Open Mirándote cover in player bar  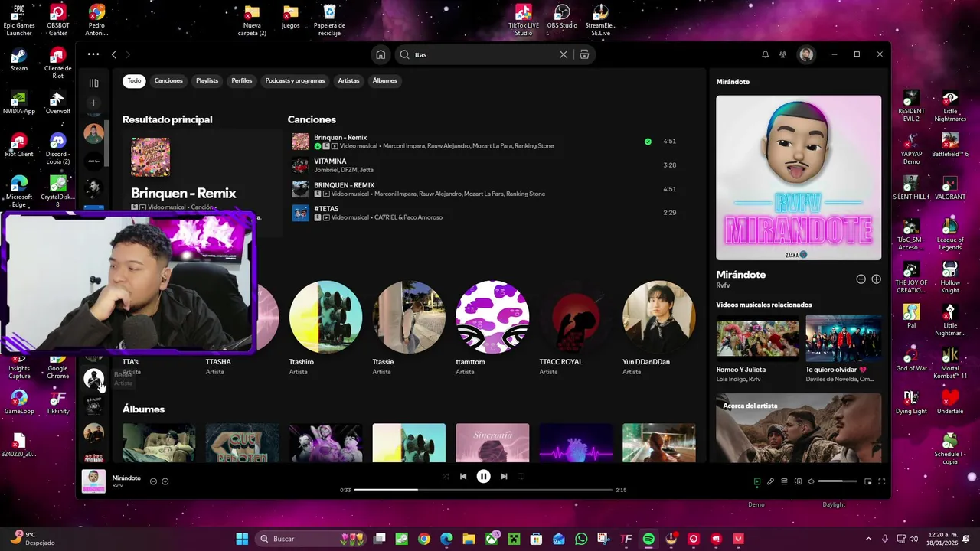pyautogui.click(x=93, y=481)
